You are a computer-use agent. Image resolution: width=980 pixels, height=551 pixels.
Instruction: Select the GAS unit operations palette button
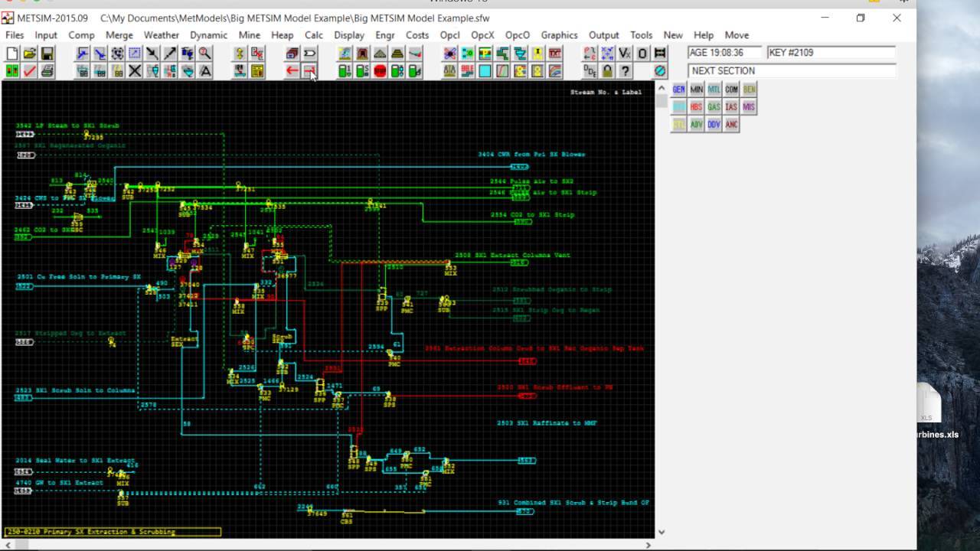pos(714,107)
